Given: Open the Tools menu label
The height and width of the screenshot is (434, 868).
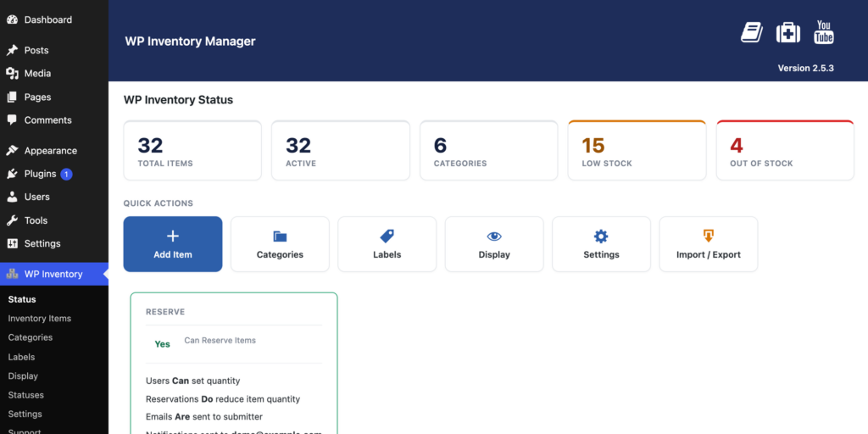Looking at the screenshot, I should pyautogui.click(x=36, y=220).
